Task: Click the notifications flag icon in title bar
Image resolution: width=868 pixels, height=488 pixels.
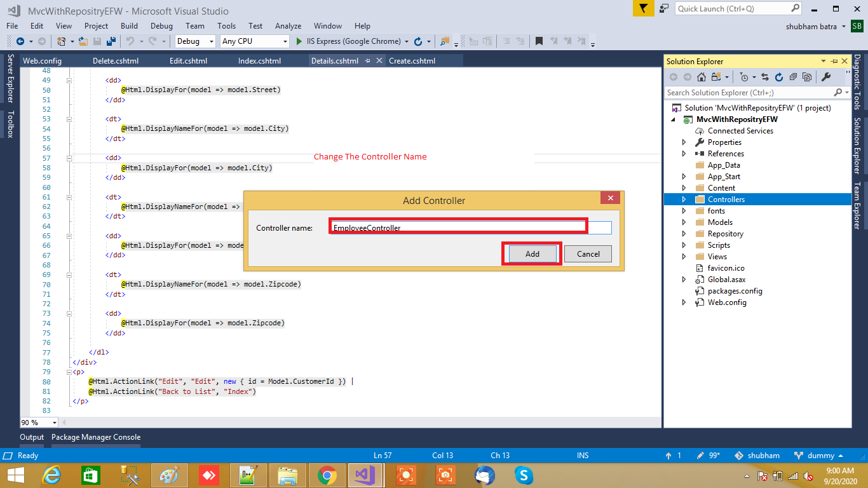Action: pyautogui.click(x=643, y=8)
